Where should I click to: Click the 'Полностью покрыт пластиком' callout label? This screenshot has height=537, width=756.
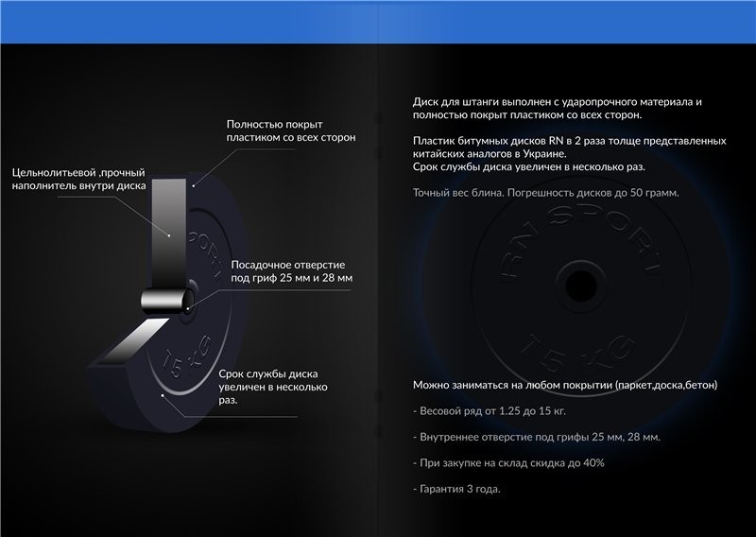[x=290, y=130]
